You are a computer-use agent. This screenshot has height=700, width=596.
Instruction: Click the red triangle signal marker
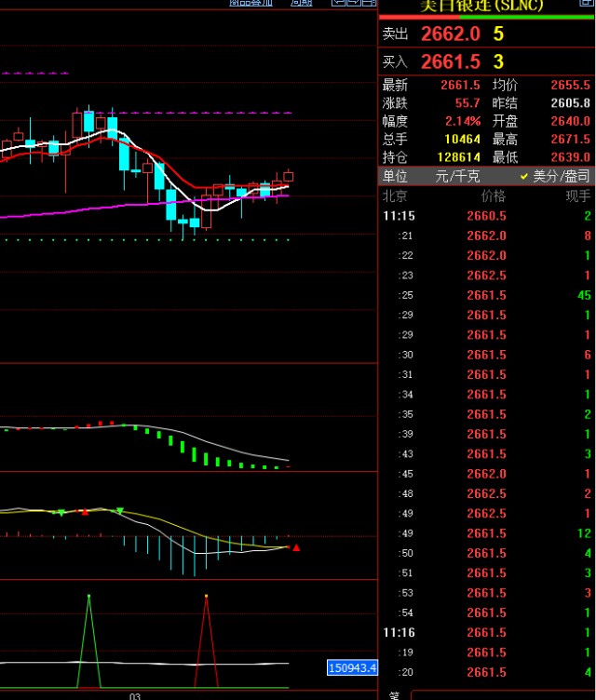[x=296, y=547]
